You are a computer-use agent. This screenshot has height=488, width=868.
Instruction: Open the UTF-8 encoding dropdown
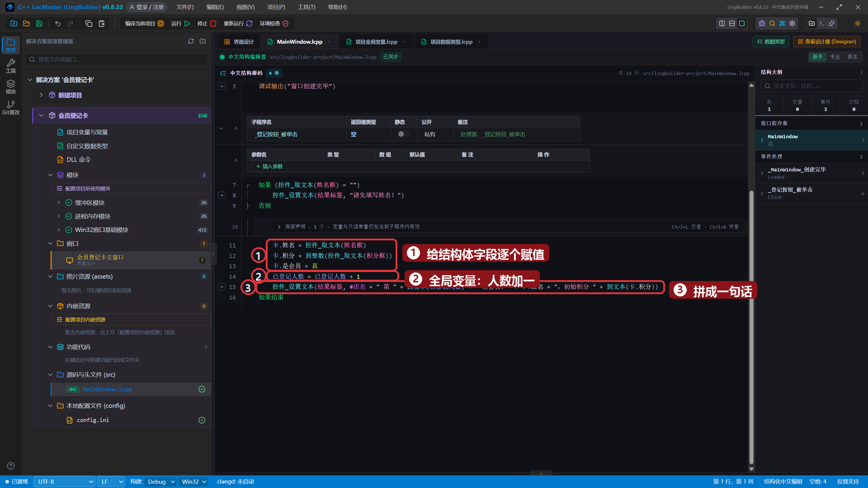pyautogui.click(x=64, y=482)
